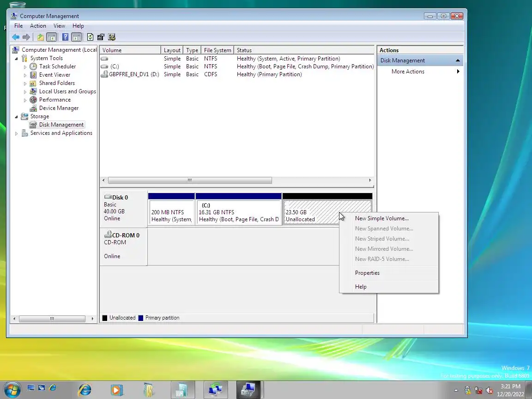
Task: Open the View menu
Action: coord(59,26)
